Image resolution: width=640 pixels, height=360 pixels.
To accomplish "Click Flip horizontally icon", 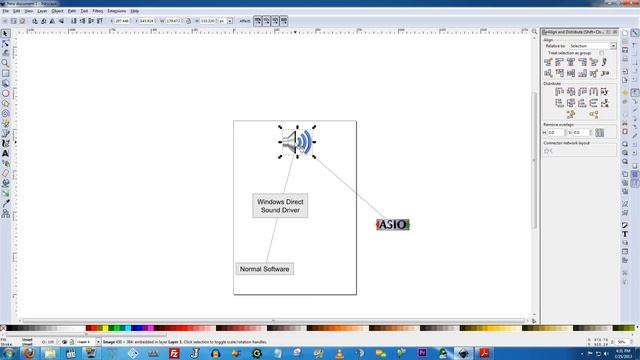I will pyautogui.click(x=52, y=21).
